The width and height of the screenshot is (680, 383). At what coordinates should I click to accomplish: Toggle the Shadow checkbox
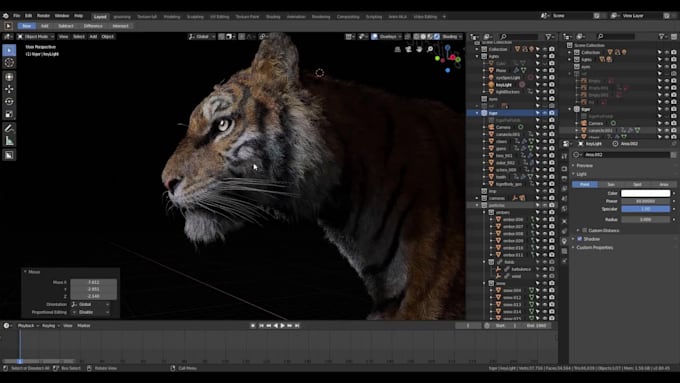(580, 239)
